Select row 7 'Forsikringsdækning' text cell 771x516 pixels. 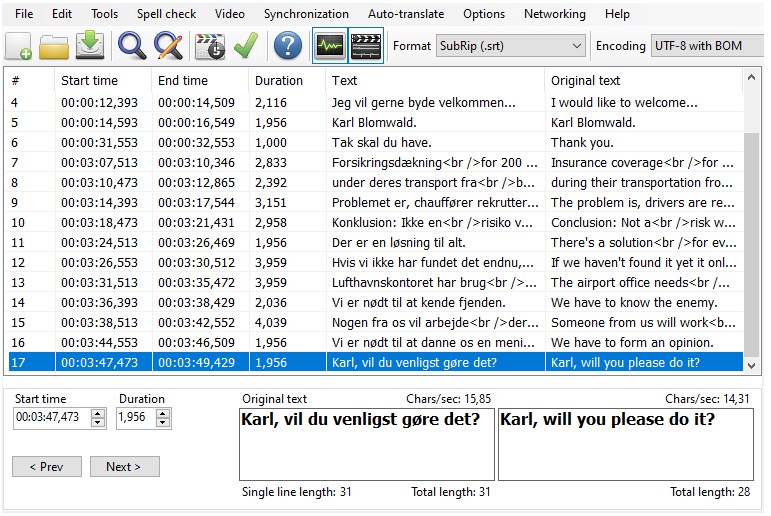(x=435, y=162)
